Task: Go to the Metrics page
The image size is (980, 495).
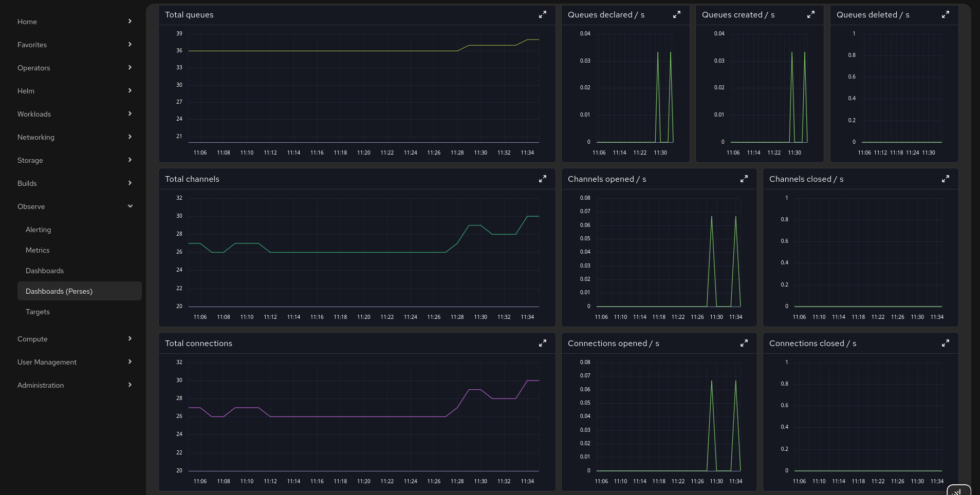Action: tap(38, 250)
